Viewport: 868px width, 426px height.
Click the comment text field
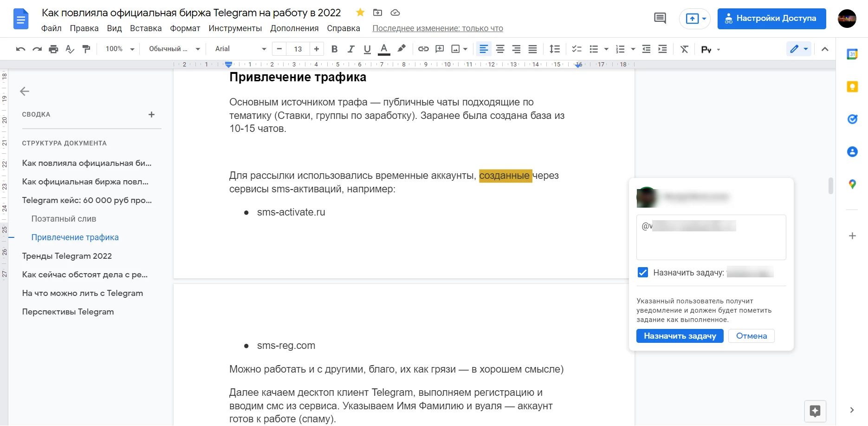coord(711,237)
